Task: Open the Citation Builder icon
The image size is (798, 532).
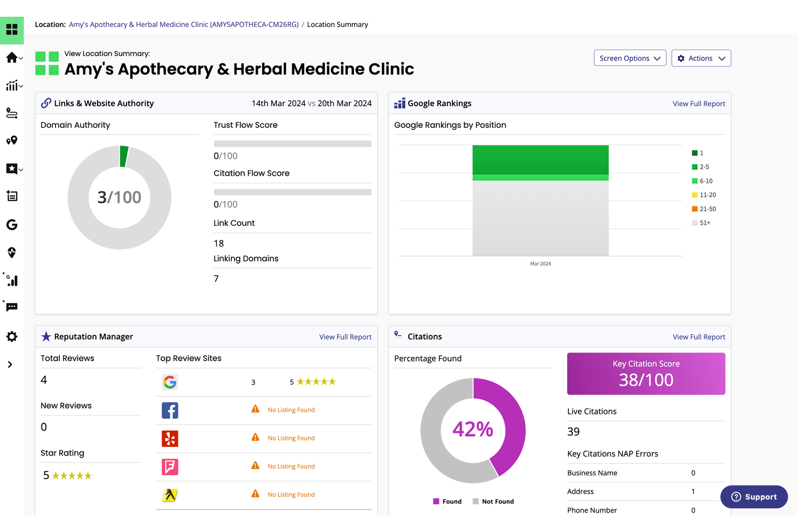Action: 12,113
